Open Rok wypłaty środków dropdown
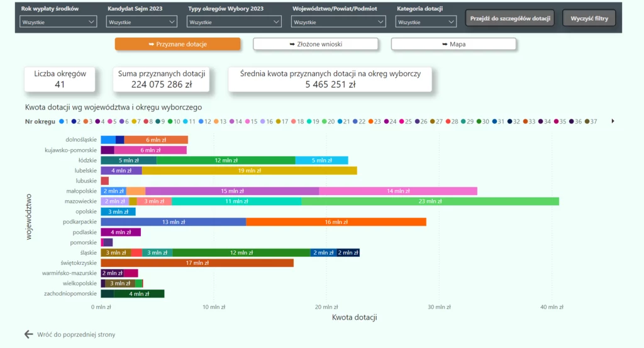644x348 pixels. click(x=58, y=22)
